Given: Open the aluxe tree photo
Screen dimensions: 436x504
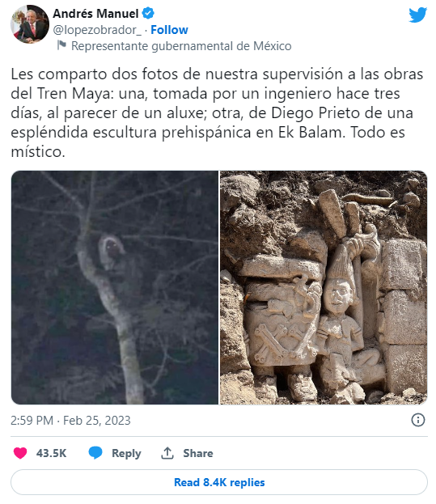Looking at the screenshot, I should point(115,287).
